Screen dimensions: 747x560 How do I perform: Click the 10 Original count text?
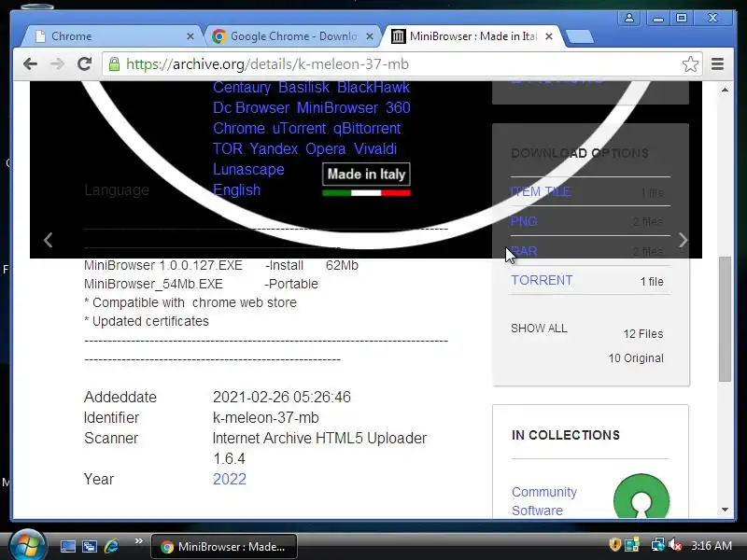pyautogui.click(x=636, y=358)
